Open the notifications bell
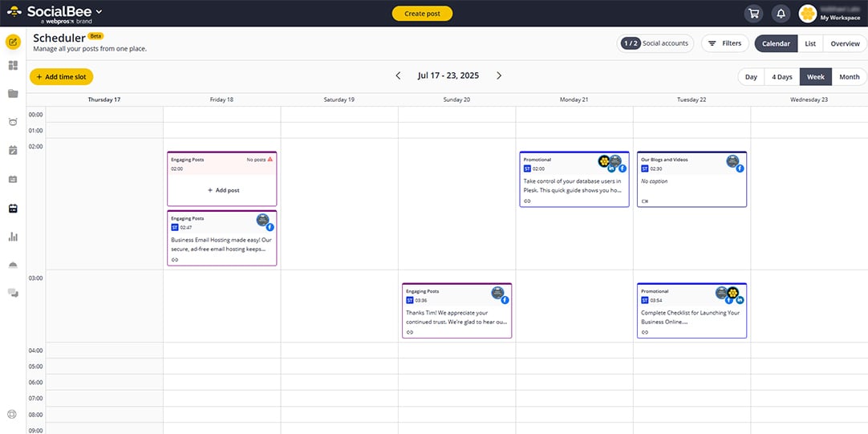 coord(781,14)
